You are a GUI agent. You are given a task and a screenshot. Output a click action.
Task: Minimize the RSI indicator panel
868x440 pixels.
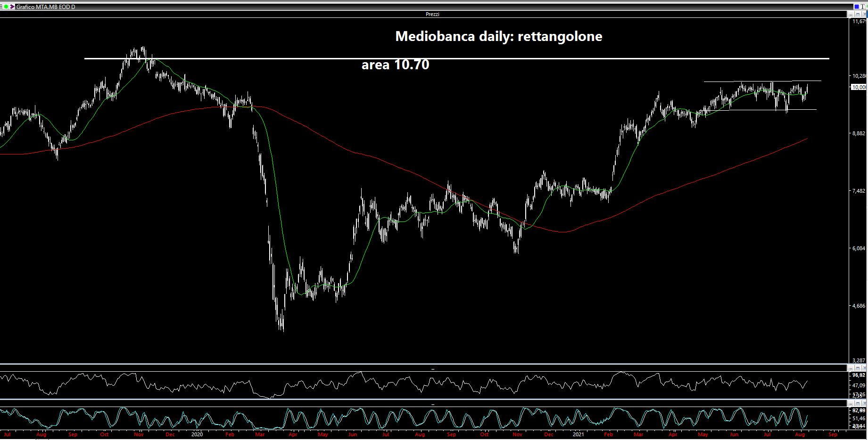click(x=851, y=368)
